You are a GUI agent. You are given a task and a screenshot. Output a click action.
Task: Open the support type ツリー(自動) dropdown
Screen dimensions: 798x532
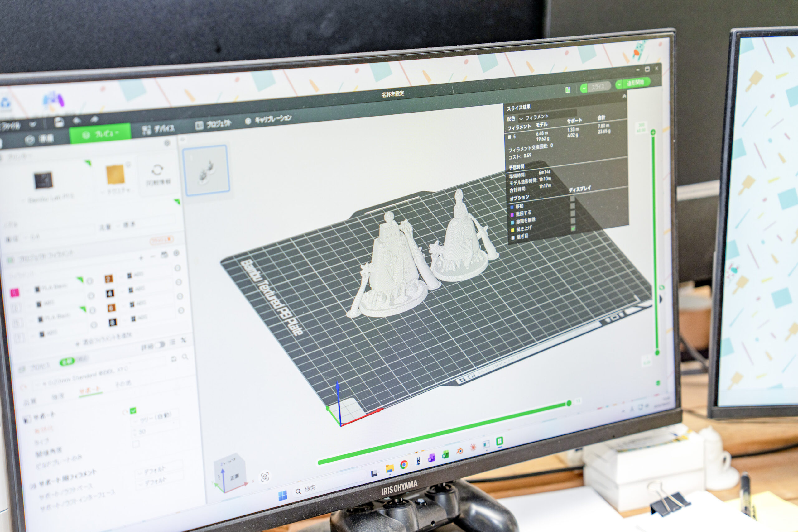tap(155, 418)
